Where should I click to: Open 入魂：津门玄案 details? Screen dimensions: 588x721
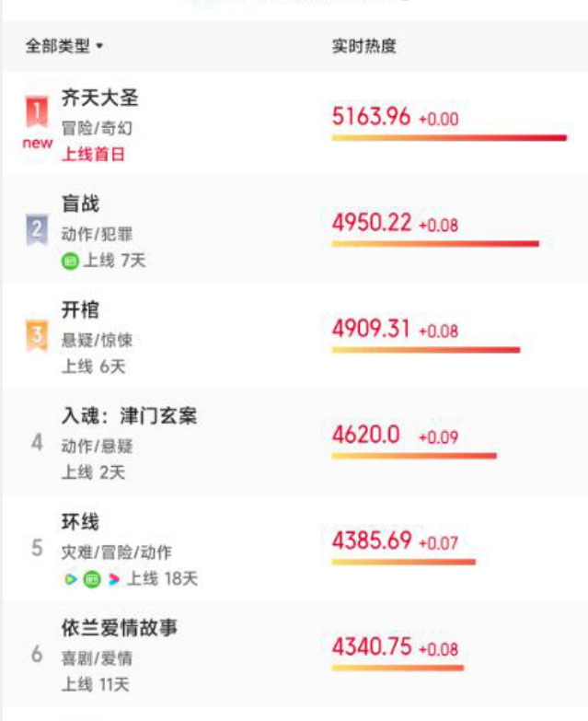tap(129, 417)
